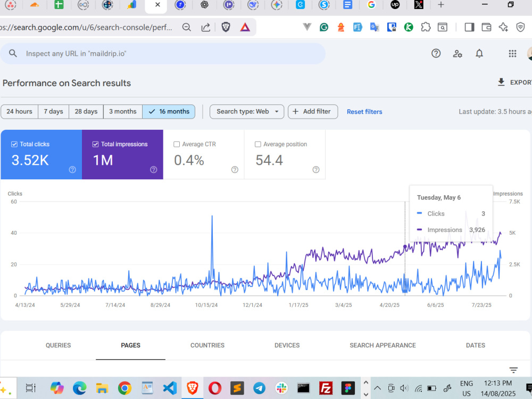Open the Grammarly extension icon
The image size is (532, 399).
[x=324, y=27]
